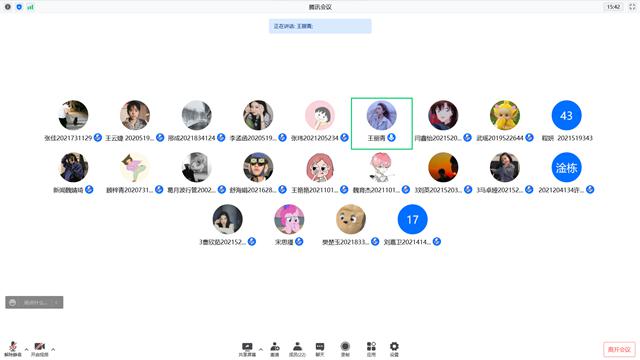Click mic icon beside the pink pony's name
The image size is (640, 360).
pyautogui.click(x=299, y=242)
